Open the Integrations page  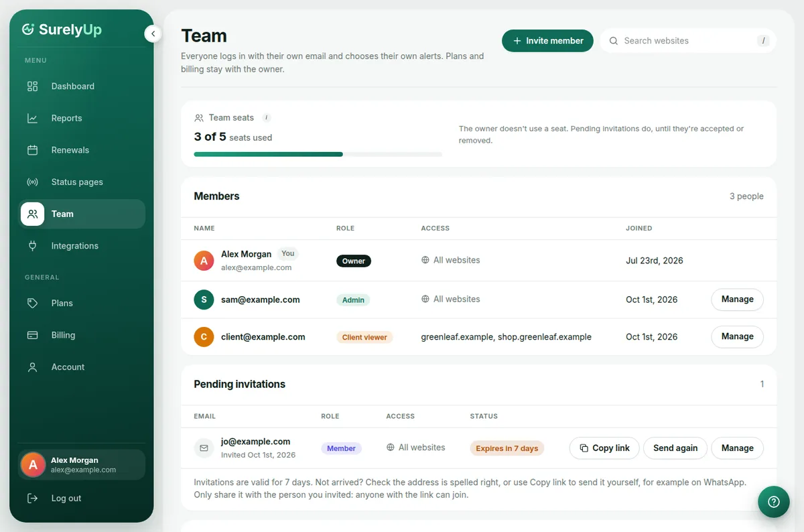(x=82, y=246)
